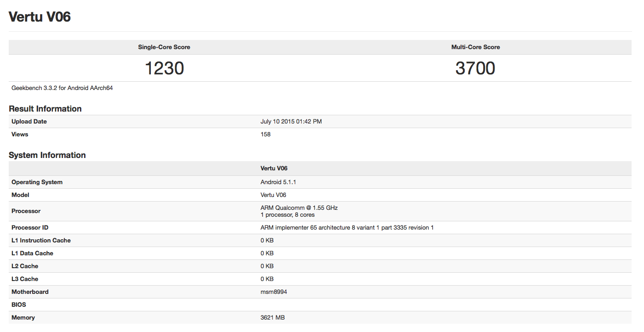
Task: Click the L2 Cache row label
Action: [x=25, y=266]
